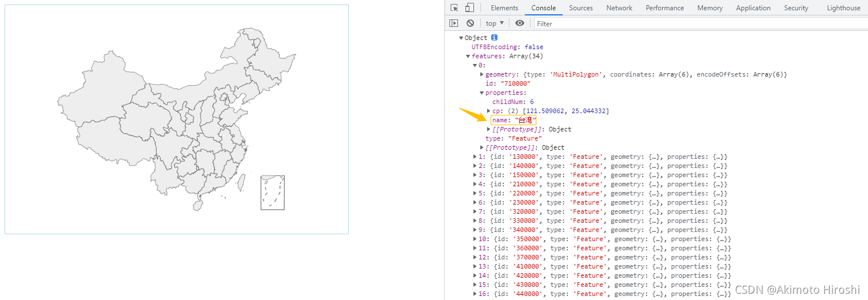
Task: Expand feature 1 with id 130000
Action: coord(475,157)
